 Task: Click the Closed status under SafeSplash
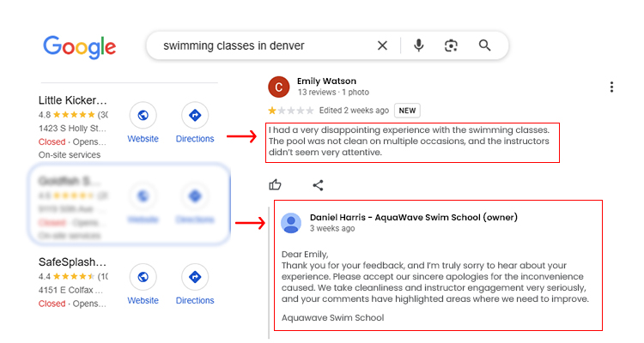click(52, 304)
